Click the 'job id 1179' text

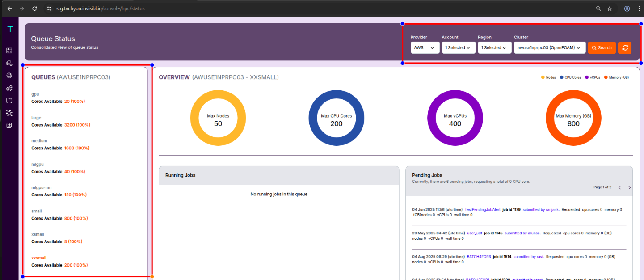[x=511, y=209]
